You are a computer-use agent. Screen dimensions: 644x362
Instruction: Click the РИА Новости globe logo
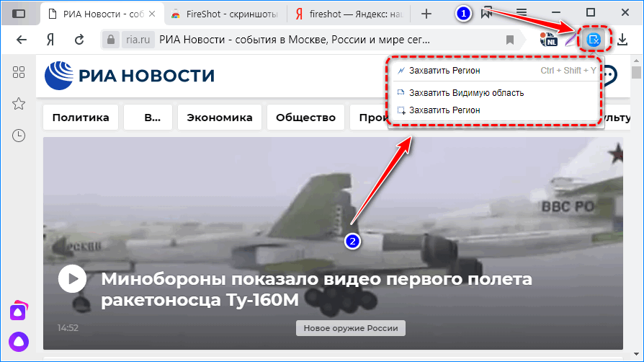(59, 75)
